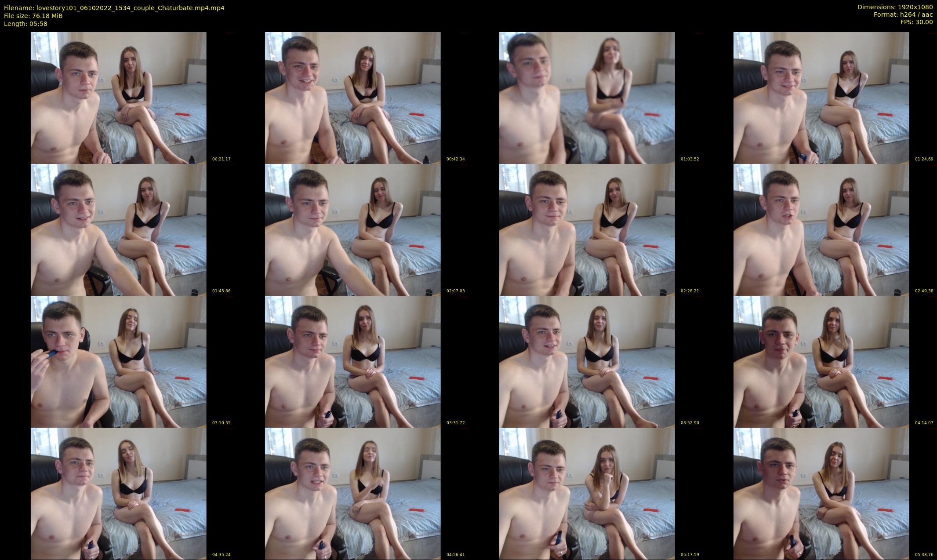Select the thumbnail at 02:49.38
Screen dimensions: 937x560
pyautogui.click(x=821, y=229)
